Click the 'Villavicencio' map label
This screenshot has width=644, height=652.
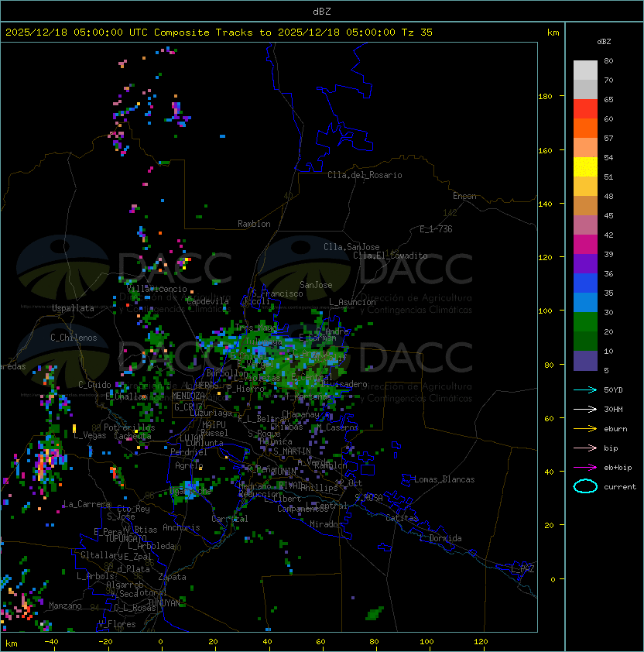tap(156, 289)
